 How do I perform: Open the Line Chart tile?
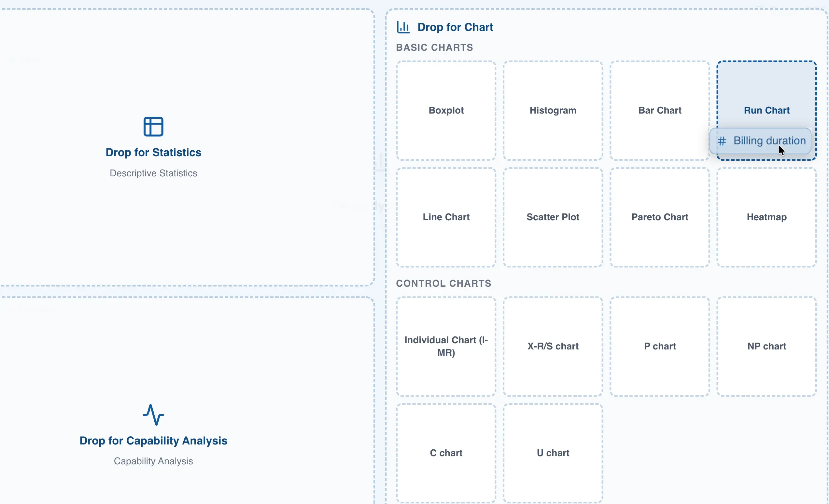click(x=446, y=217)
